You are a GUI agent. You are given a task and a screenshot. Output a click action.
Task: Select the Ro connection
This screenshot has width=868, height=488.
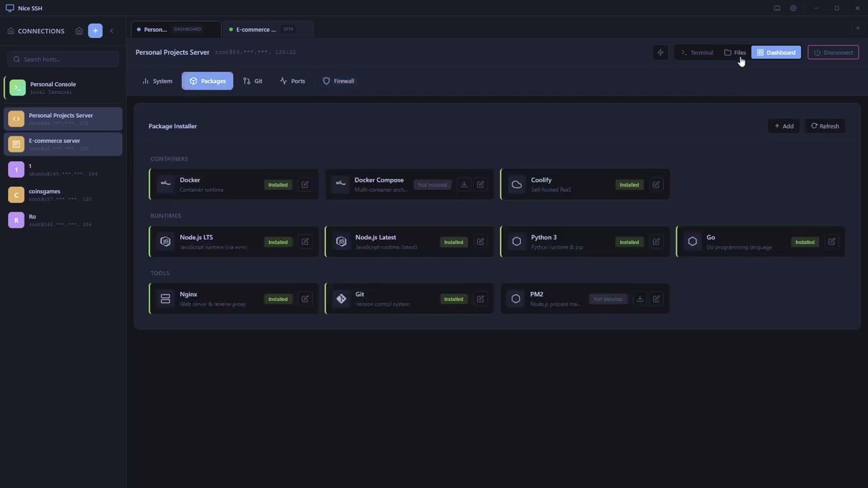click(64, 220)
